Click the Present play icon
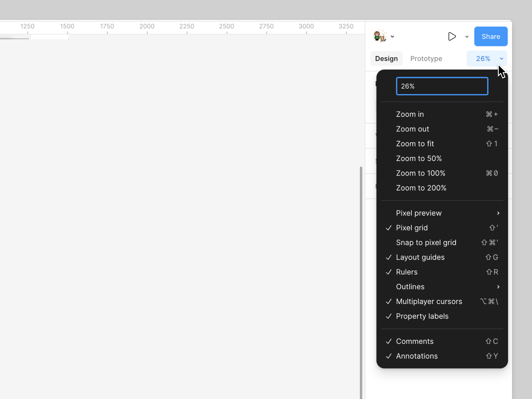532x399 pixels. tap(452, 36)
